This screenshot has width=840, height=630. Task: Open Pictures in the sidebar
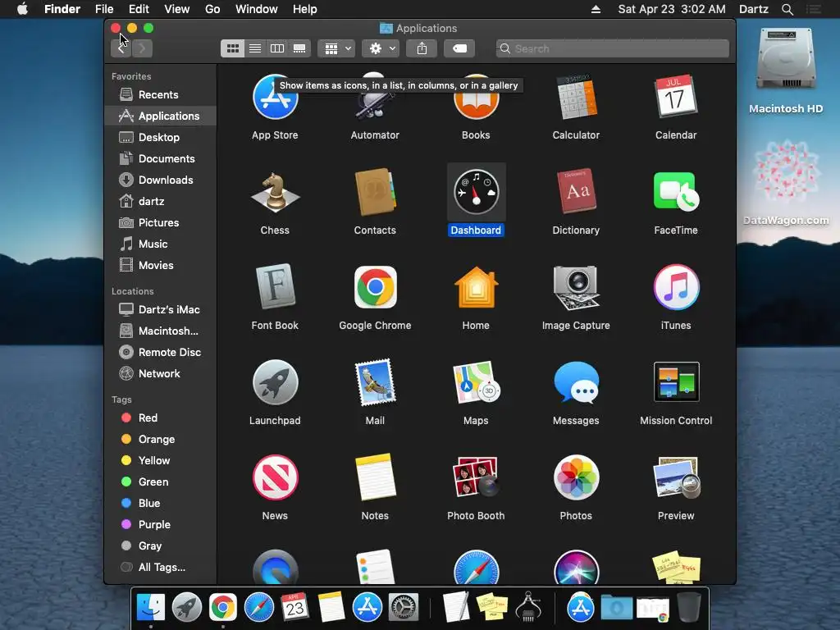point(161,223)
